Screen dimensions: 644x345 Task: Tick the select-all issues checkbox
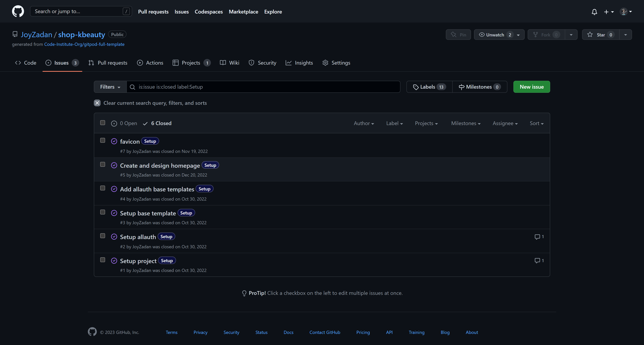tap(102, 123)
